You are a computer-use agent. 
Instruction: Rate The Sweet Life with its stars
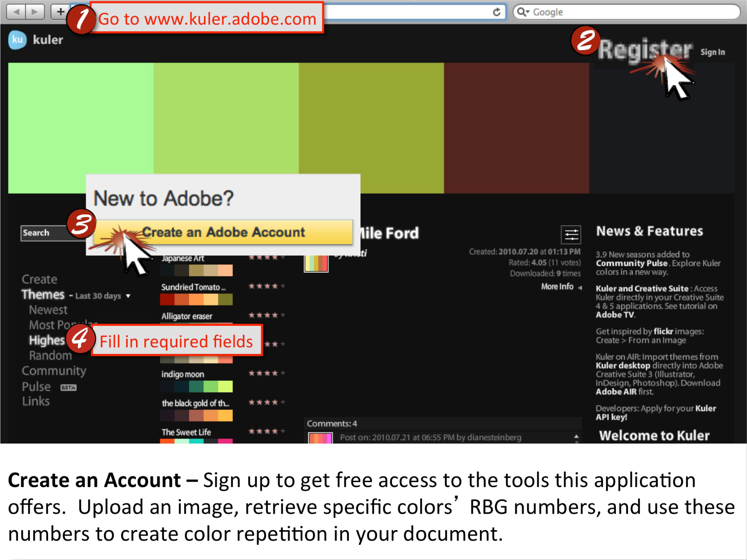tap(267, 431)
